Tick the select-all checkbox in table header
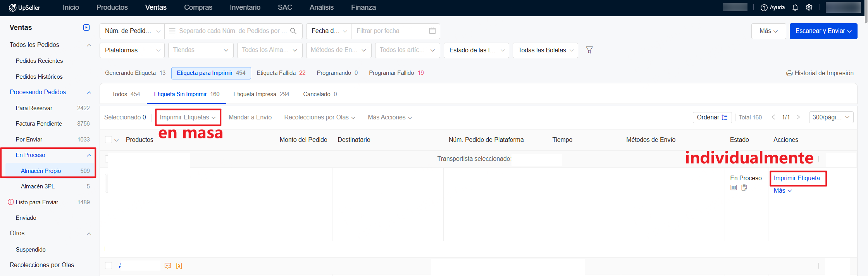Screen dimensions: 868x276 coord(108,140)
